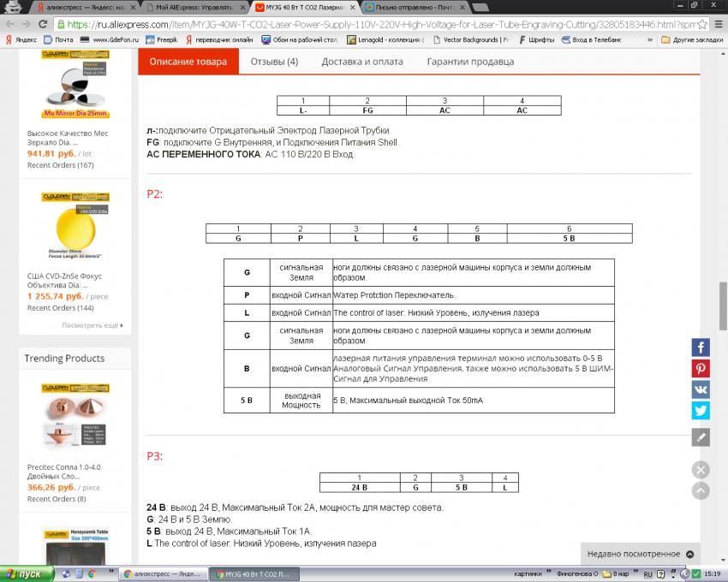728x582 pixels.
Task: Open the Chrome menu icon
Action: 718,24
